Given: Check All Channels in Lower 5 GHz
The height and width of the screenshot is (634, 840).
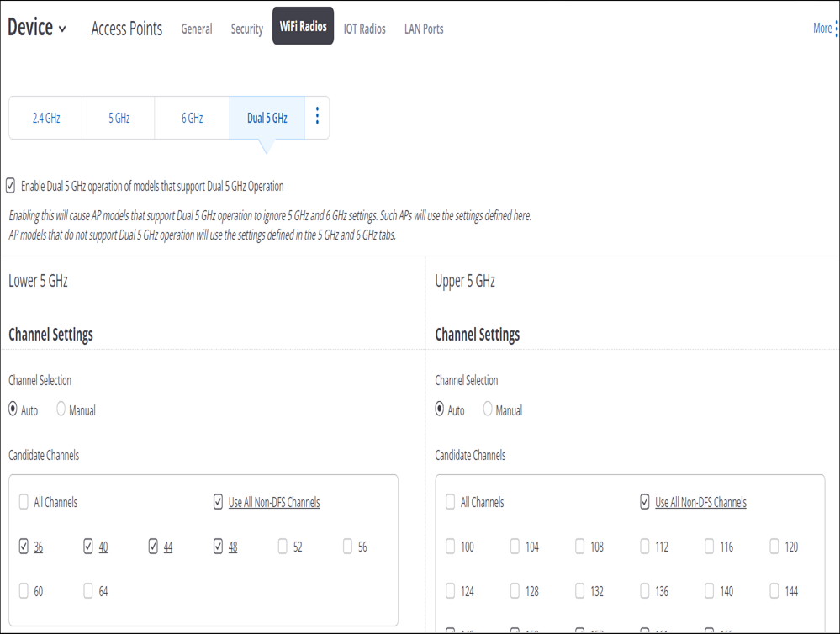Looking at the screenshot, I should point(24,502).
